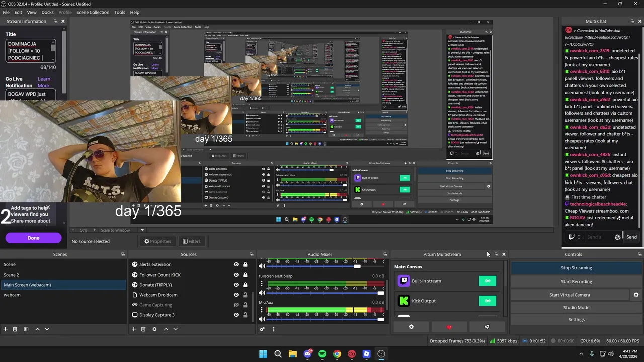Open the File menu
The image size is (644, 362).
click(x=6, y=12)
